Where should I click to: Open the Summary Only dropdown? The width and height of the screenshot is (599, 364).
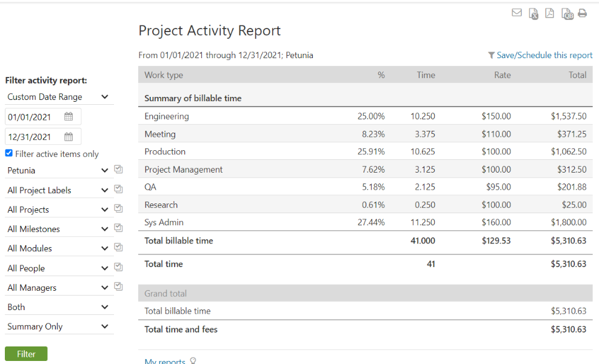[x=58, y=326]
